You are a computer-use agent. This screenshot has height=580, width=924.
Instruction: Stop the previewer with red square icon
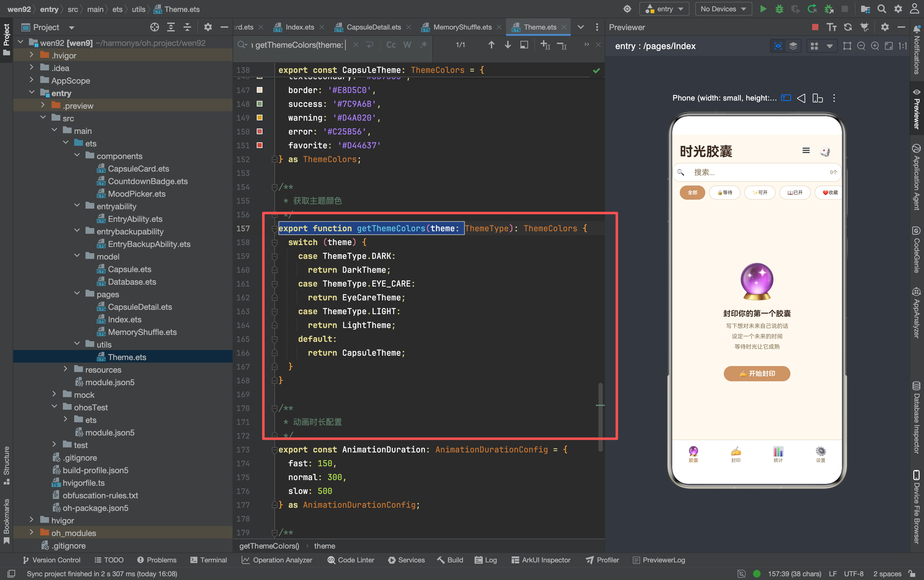pyautogui.click(x=815, y=27)
